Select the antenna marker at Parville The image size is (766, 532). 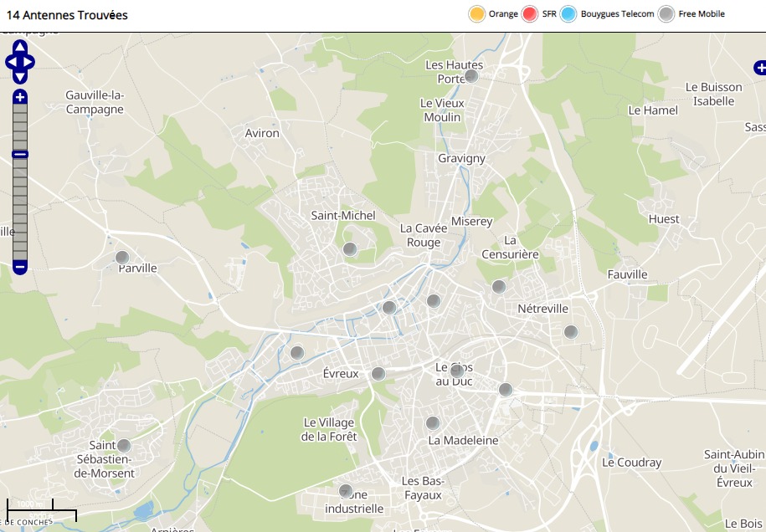pyautogui.click(x=122, y=258)
